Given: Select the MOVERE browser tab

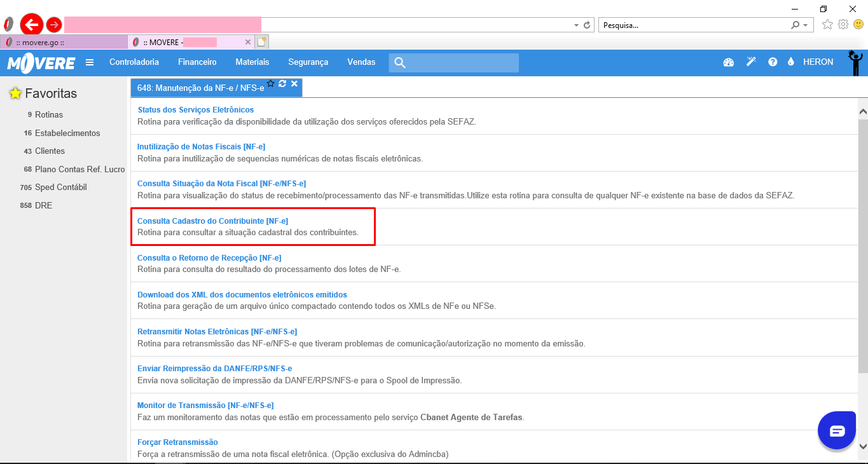Looking at the screenshot, I should [x=191, y=42].
